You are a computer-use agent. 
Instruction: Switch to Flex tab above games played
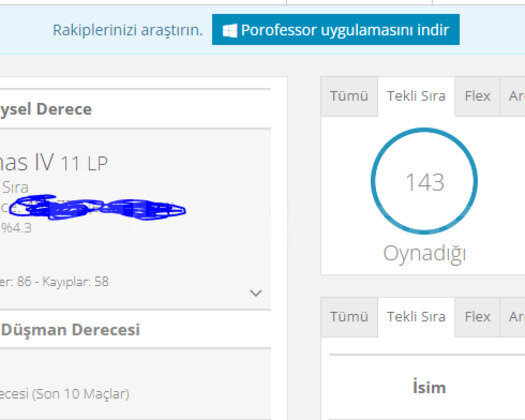[x=477, y=96]
